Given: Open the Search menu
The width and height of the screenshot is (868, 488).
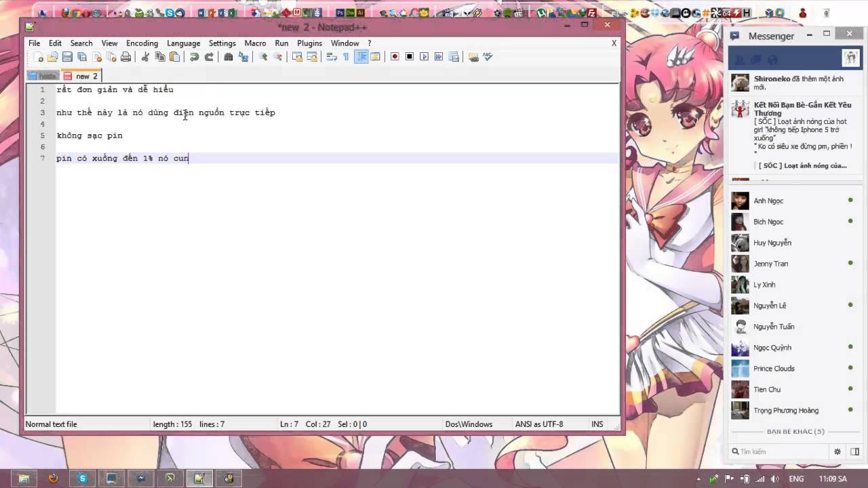Looking at the screenshot, I should [81, 43].
